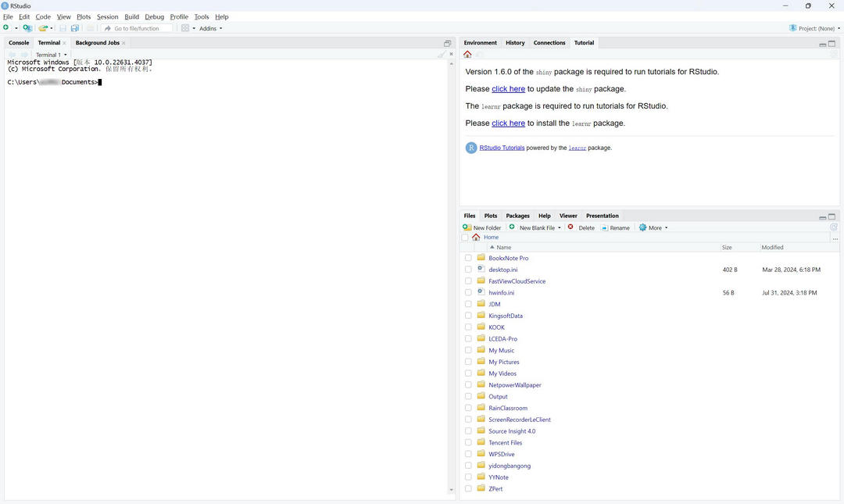This screenshot has width=844, height=504.
Task: Open the Project: (None) dropdown
Action: [x=816, y=27]
